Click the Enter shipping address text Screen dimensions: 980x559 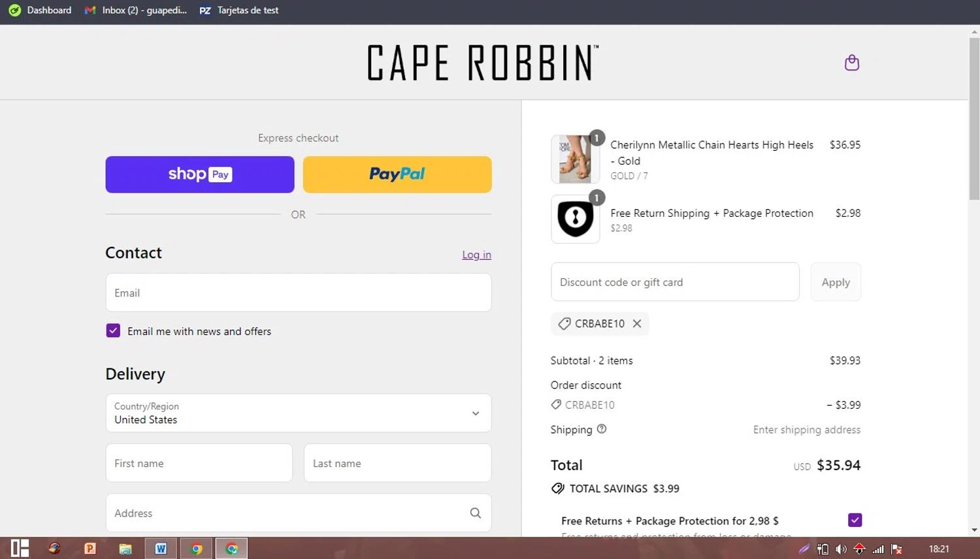click(x=807, y=430)
